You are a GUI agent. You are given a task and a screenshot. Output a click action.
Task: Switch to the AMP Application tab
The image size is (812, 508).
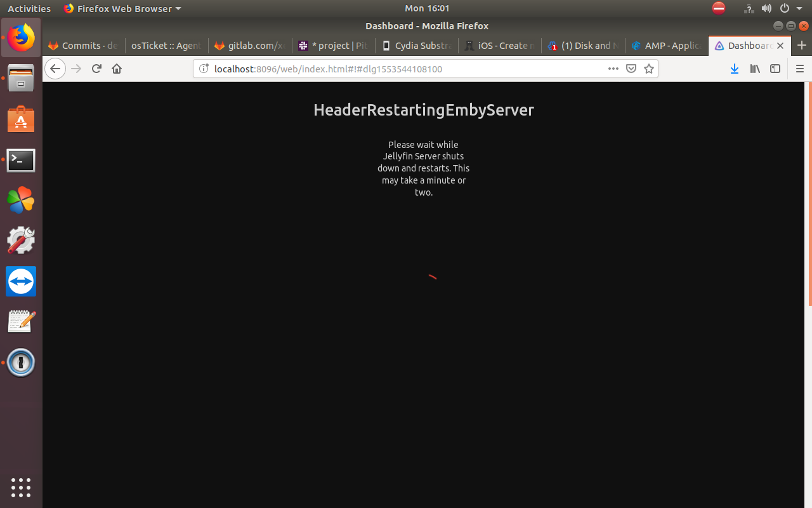click(x=667, y=46)
